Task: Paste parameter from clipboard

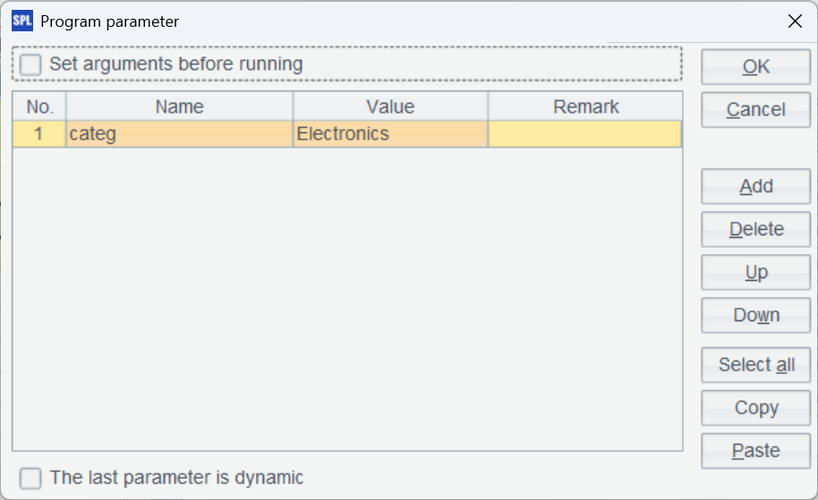Action: [x=756, y=451]
